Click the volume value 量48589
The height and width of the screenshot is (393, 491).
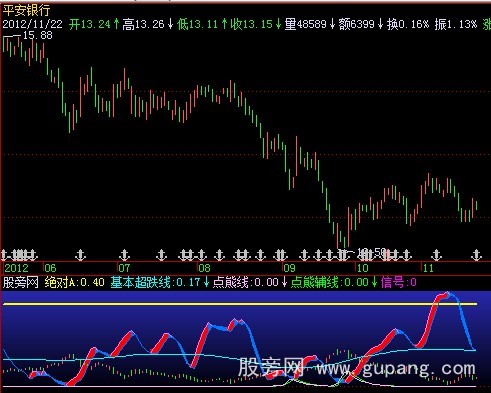pos(306,24)
